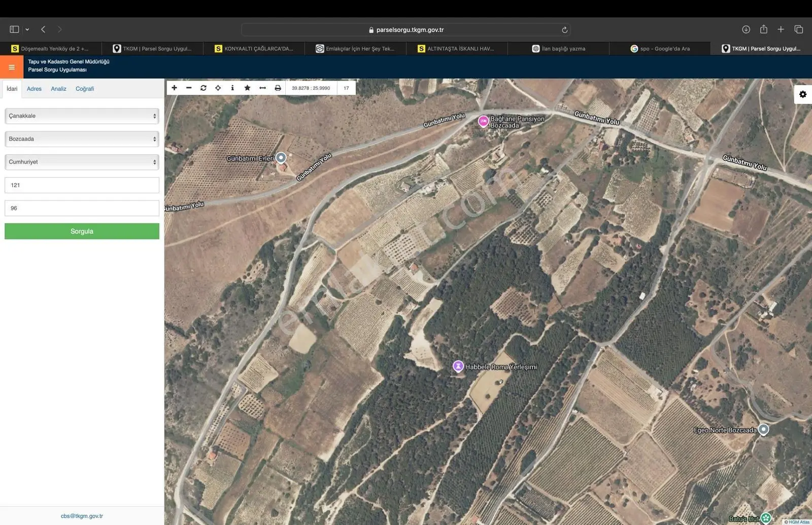Click the parsel field containing 96
This screenshot has width=812, height=525.
click(82, 208)
